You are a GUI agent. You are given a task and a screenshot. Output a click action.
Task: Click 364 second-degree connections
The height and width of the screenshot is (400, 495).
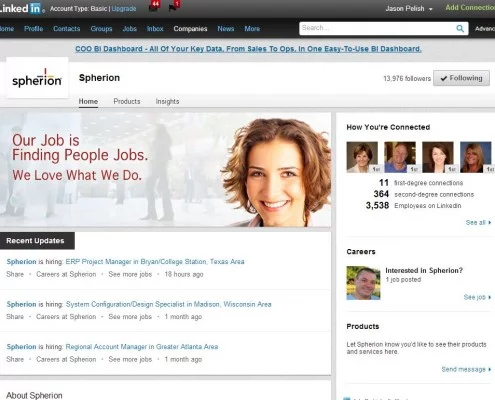(424, 194)
